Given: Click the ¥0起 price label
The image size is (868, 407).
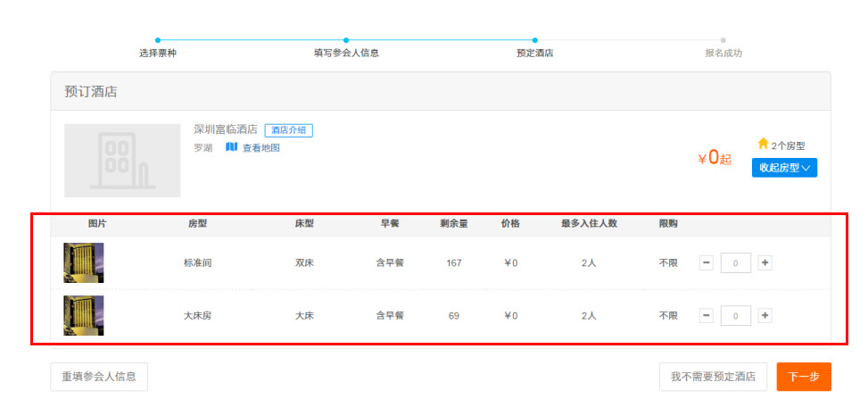Looking at the screenshot, I should (715, 158).
